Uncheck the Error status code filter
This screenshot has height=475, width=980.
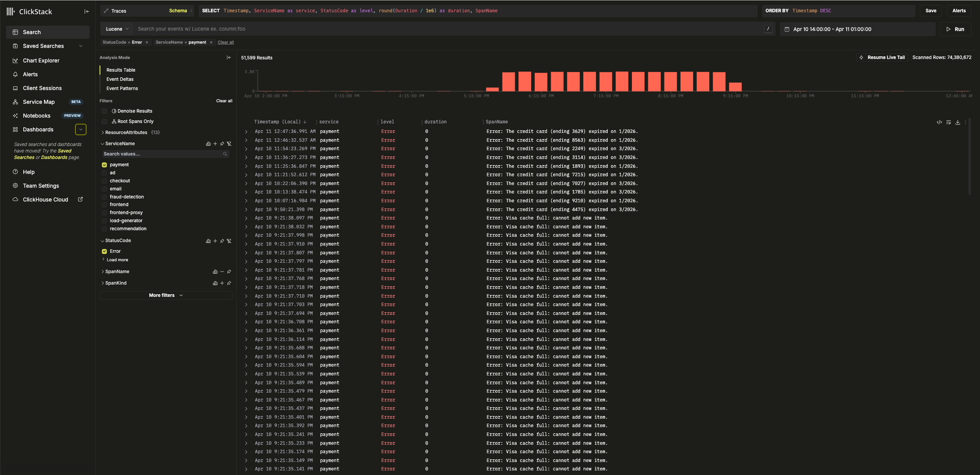click(x=104, y=251)
